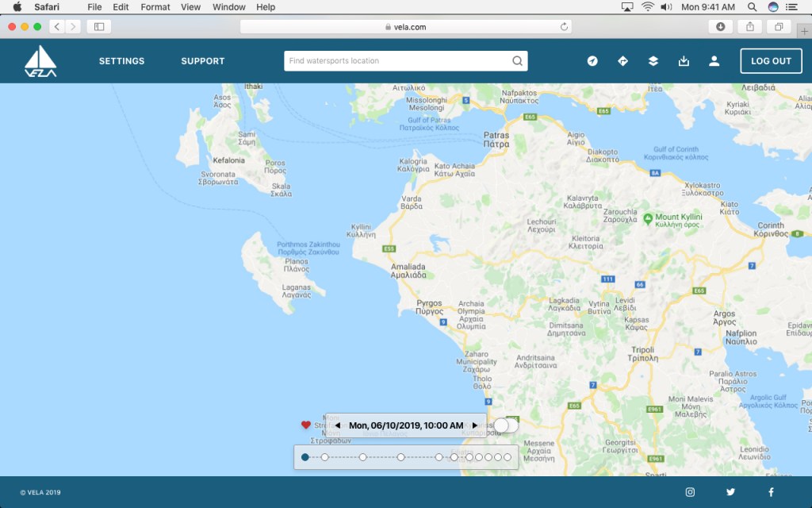This screenshot has width=812, height=508.
Task: Click the Find watersports location search field
Action: [x=396, y=61]
